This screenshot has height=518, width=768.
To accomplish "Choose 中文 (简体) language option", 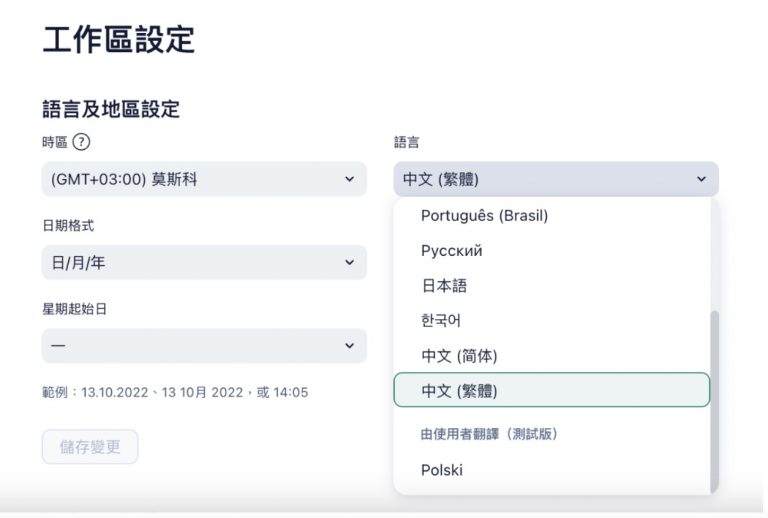I will (459, 356).
